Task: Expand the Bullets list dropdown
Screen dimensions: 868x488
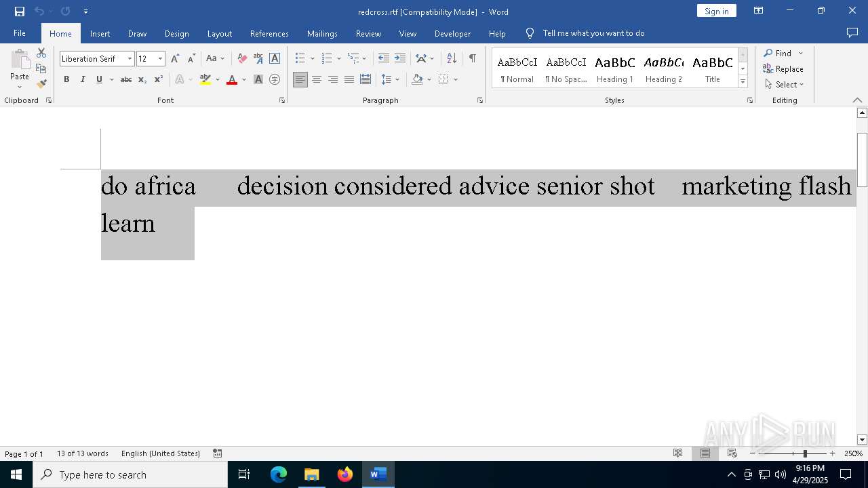Action: [312, 59]
